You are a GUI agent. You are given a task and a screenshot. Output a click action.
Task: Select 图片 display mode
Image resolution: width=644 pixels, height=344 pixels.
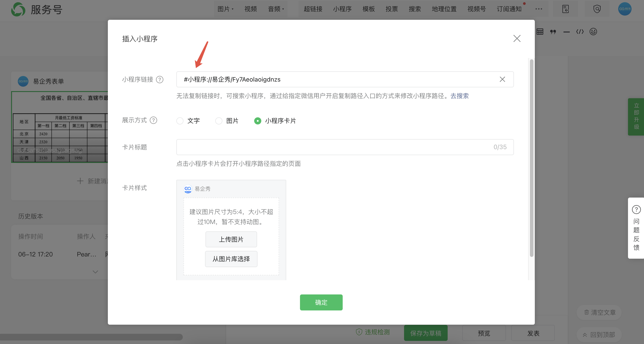(x=219, y=121)
